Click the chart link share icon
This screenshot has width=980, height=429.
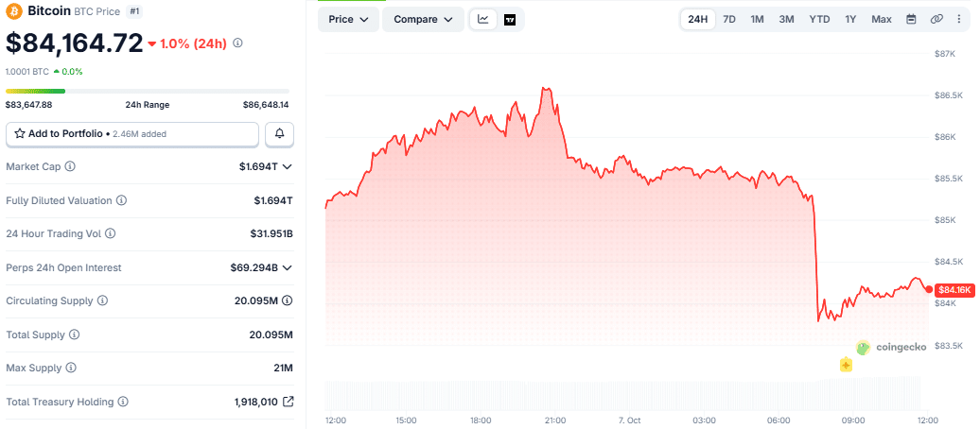click(x=936, y=19)
